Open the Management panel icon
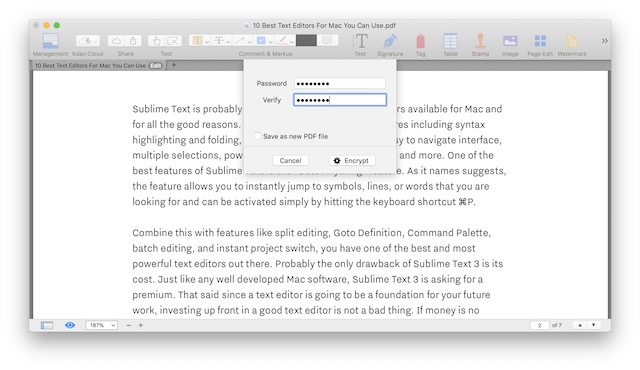The height and width of the screenshot is (370, 640). [51, 41]
